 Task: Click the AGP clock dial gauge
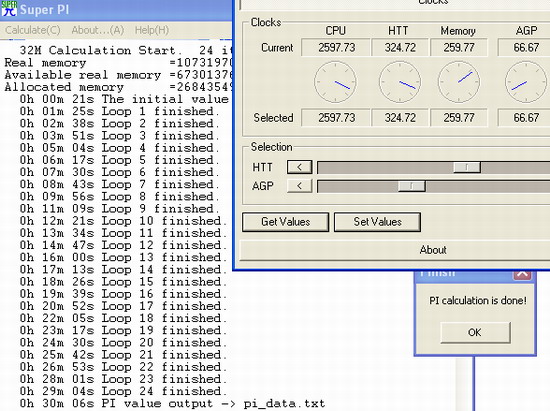525,82
